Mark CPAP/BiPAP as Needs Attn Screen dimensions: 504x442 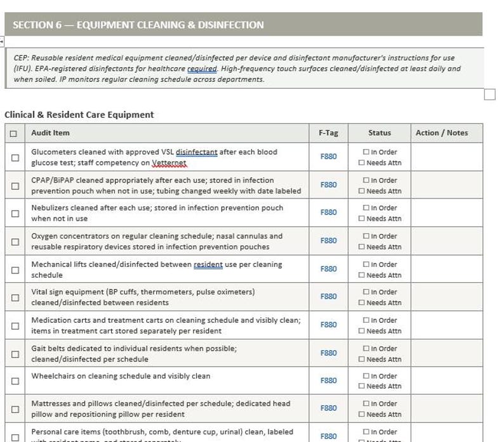(361, 191)
